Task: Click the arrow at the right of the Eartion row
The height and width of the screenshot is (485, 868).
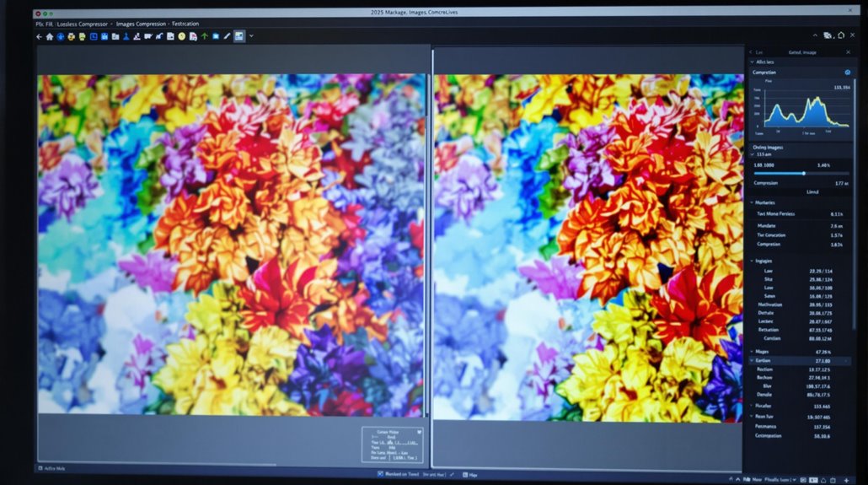Action: [846, 361]
